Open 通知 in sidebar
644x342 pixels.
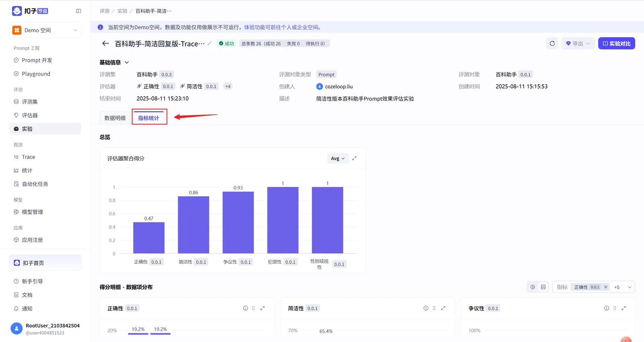pos(45,309)
